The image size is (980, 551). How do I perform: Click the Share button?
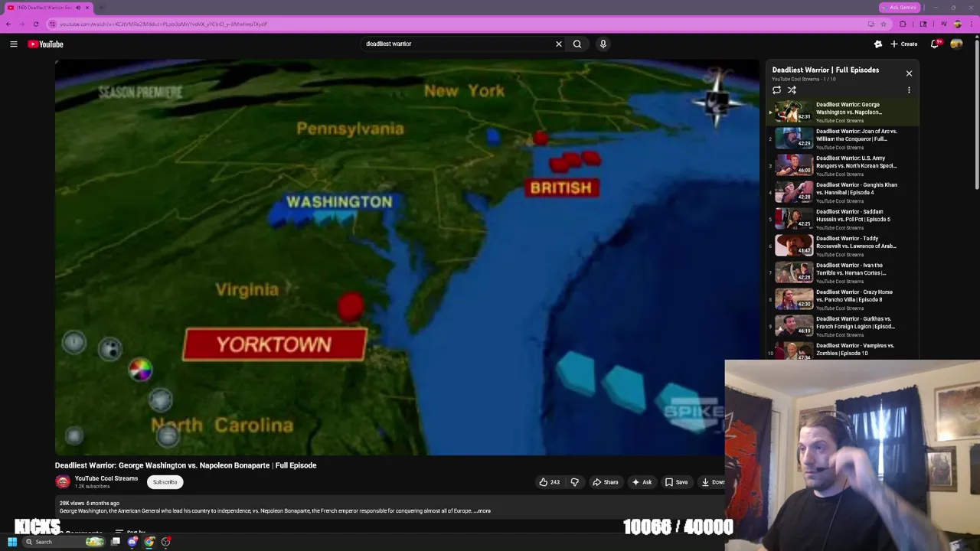[605, 482]
